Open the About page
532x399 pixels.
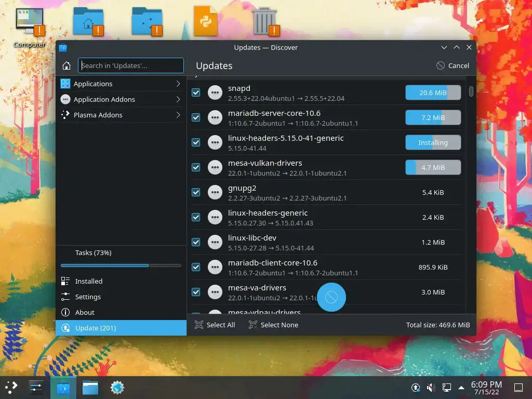click(121, 312)
